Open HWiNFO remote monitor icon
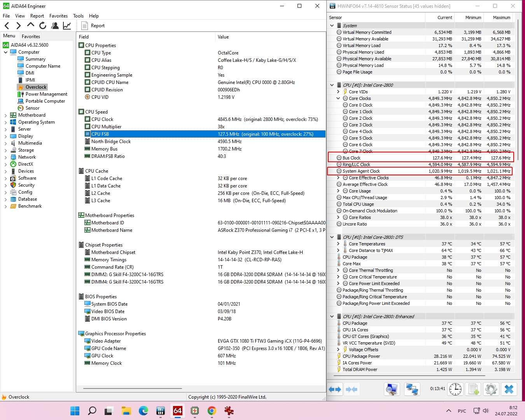This screenshot has width=525, height=420. coord(392,389)
